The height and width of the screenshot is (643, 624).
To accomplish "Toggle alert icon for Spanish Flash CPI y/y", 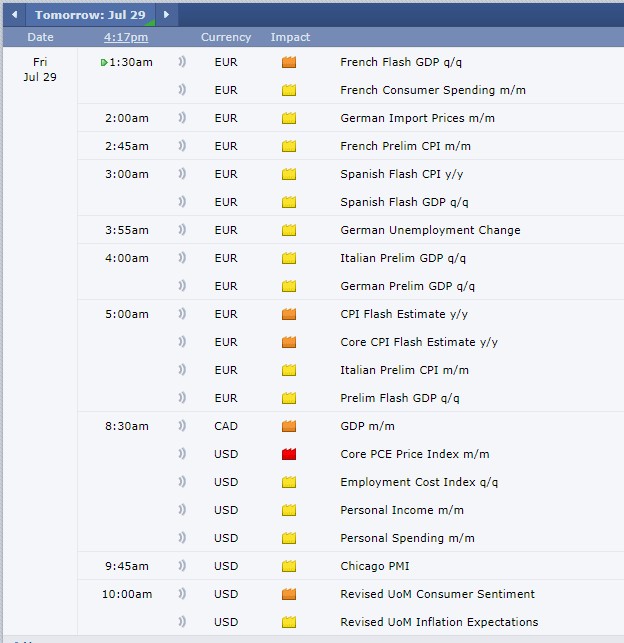I will tap(183, 174).
